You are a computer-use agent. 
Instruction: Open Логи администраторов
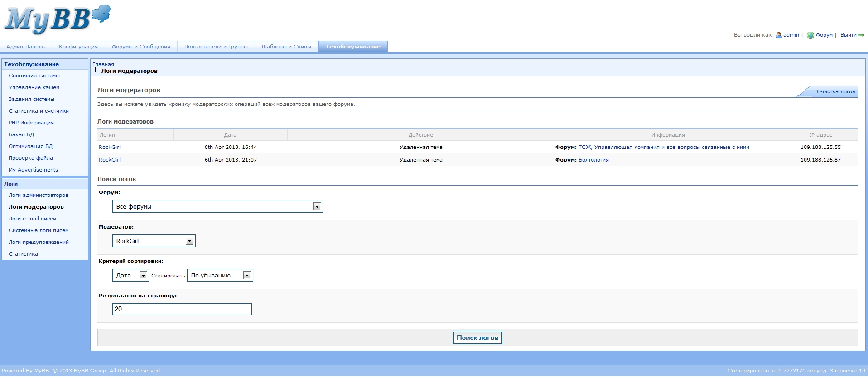pos(39,195)
